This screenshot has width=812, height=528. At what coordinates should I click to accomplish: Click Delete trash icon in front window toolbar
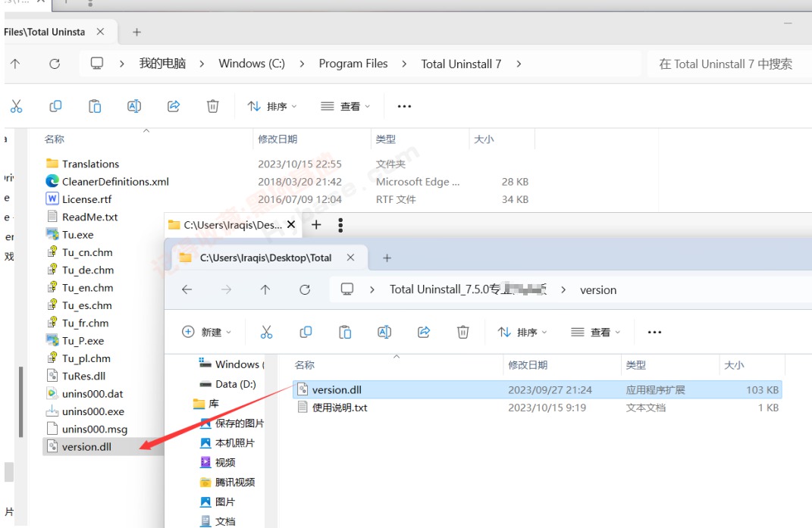point(463,333)
